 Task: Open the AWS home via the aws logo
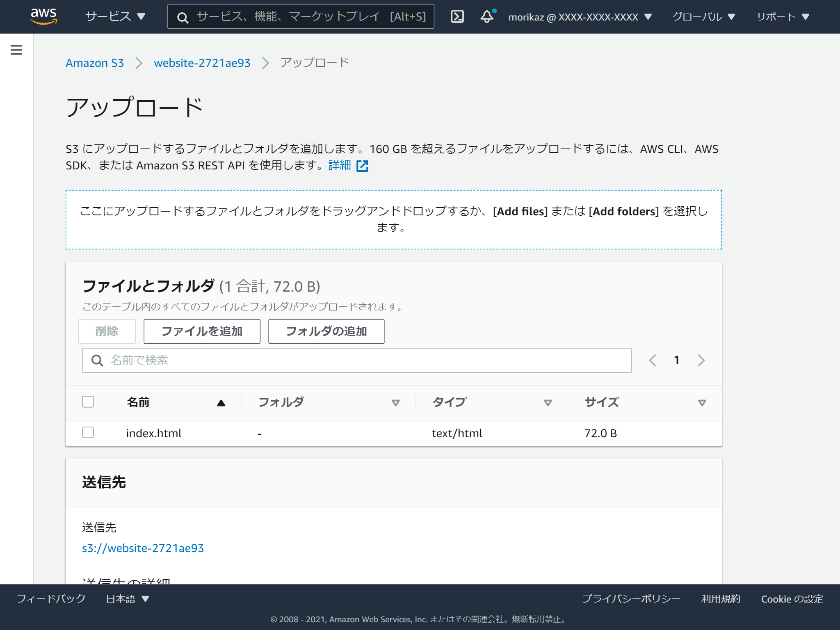[44, 16]
